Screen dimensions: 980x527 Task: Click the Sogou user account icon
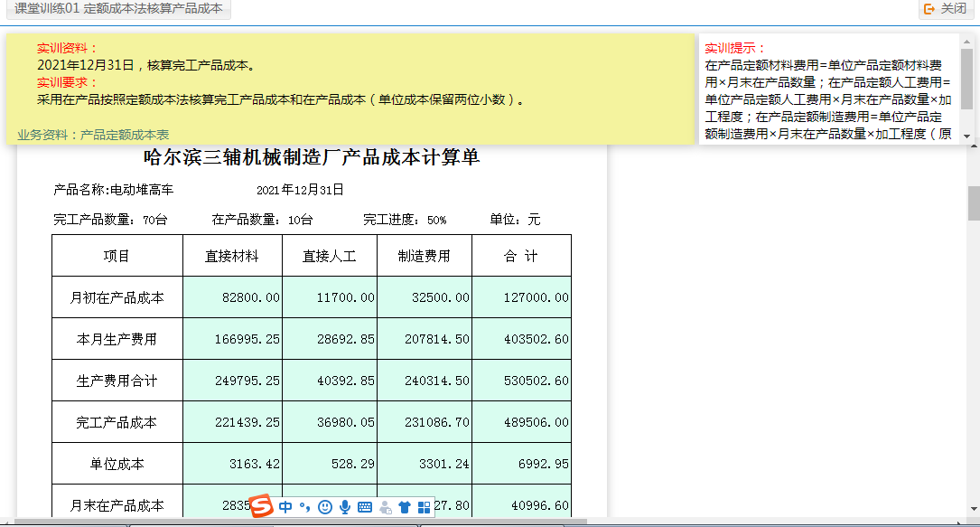[x=386, y=507]
